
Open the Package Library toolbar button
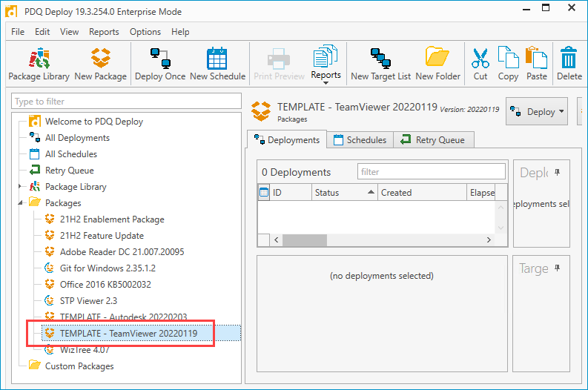pos(39,64)
